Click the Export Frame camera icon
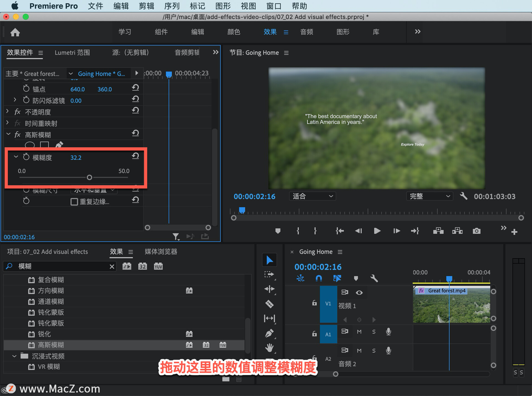532x396 pixels. [x=476, y=231]
